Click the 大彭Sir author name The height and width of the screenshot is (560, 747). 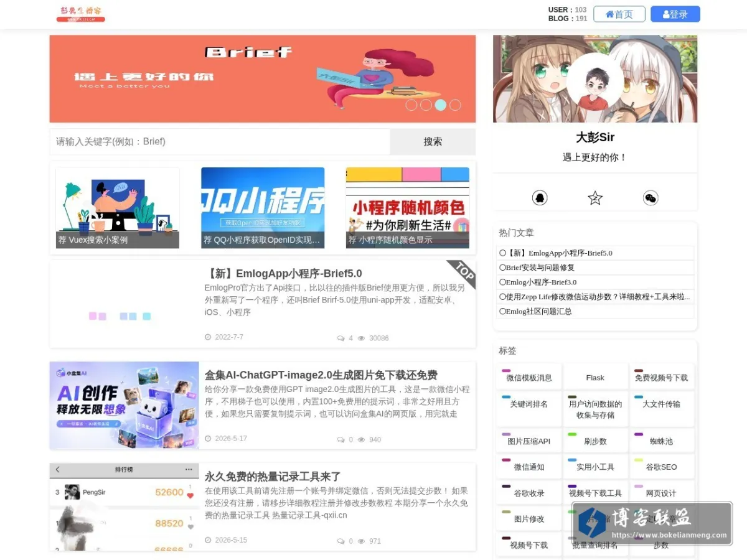coord(595,138)
